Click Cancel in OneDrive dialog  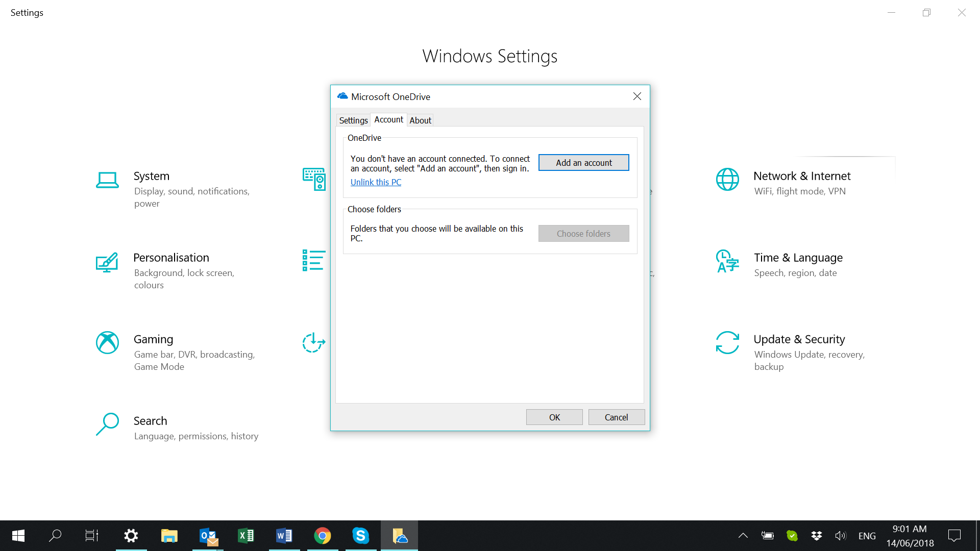click(616, 417)
